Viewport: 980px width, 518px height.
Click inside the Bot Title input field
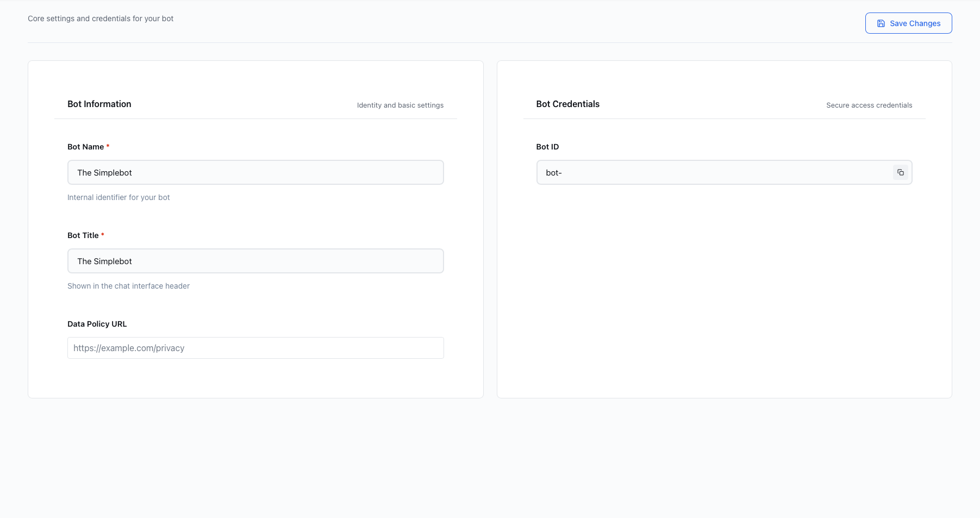[255, 260]
